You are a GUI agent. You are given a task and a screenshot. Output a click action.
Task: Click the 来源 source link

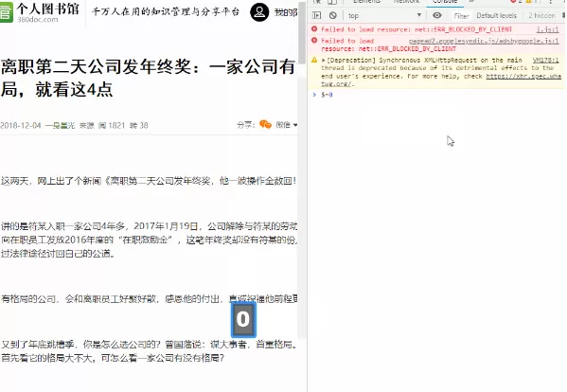click(86, 126)
